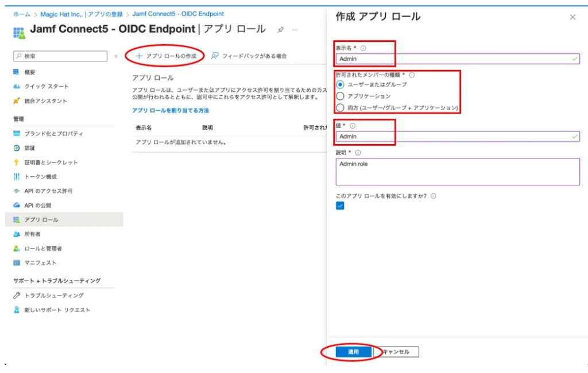Select the 両方 (ユーザー/グループ + アプリケーション) option
588x373 pixels.
coord(340,108)
